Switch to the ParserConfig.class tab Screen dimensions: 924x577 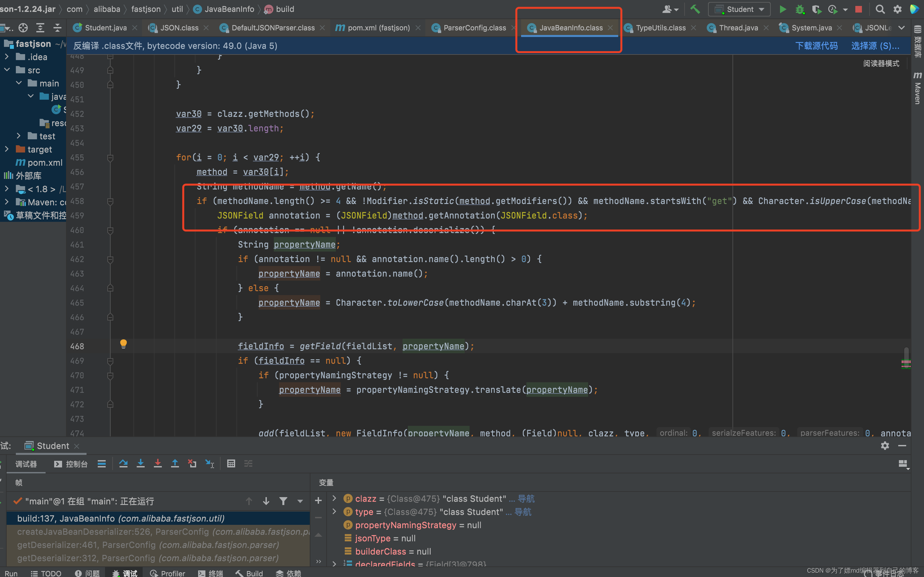pyautogui.click(x=475, y=28)
